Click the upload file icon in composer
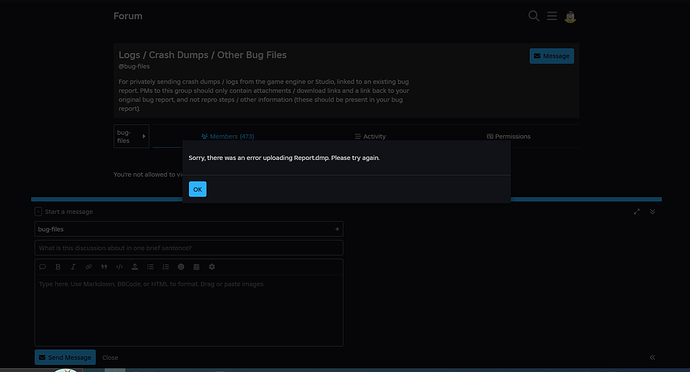Screen dimensions: 690x372 135,267
